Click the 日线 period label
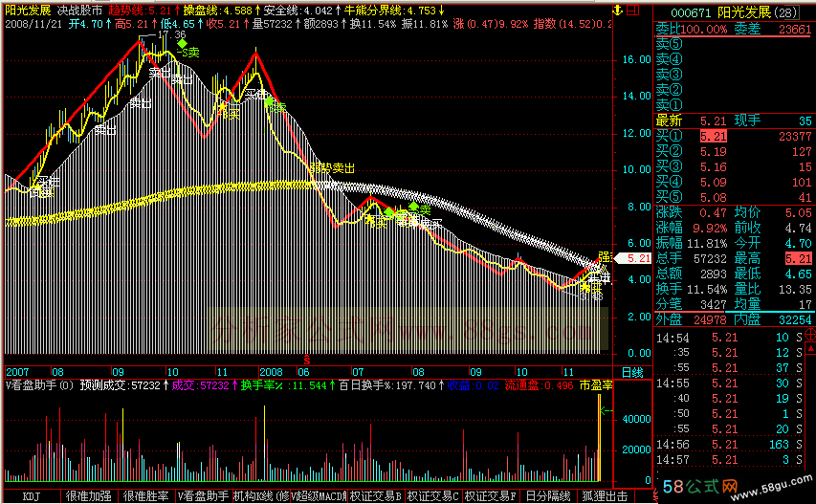This screenshot has height=504, width=816. coord(632,372)
